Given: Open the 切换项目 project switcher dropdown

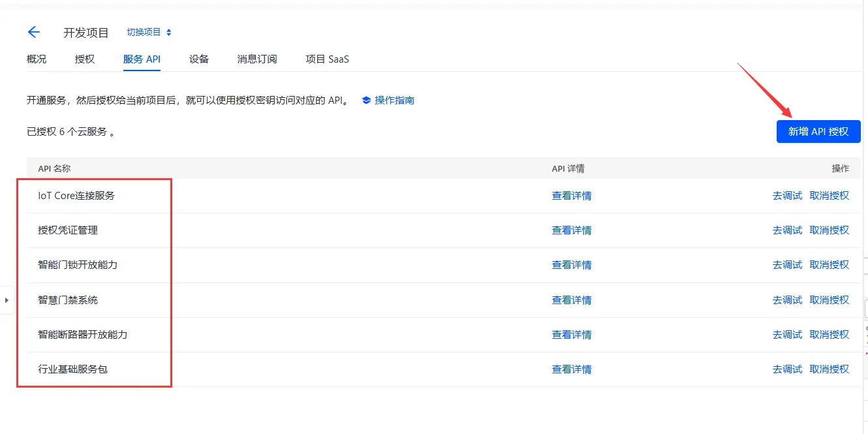Looking at the screenshot, I should (149, 32).
